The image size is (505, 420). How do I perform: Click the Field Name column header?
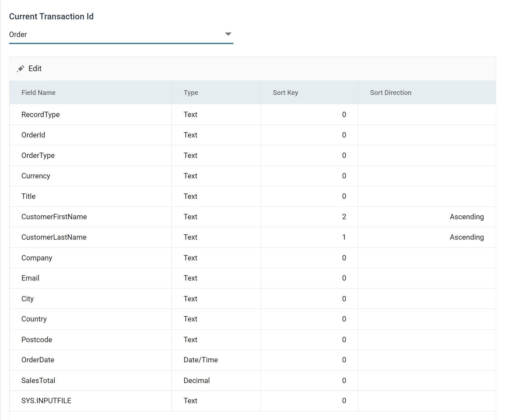(38, 93)
